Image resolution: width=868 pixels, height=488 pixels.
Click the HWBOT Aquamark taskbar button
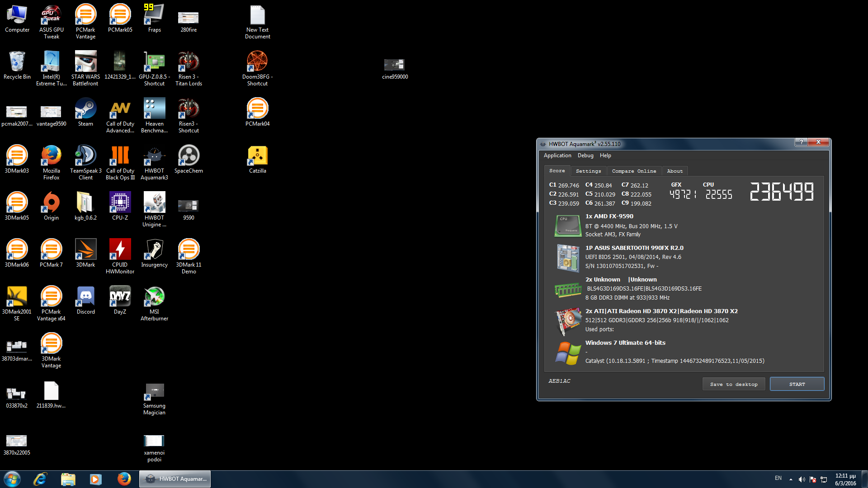tap(175, 479)
